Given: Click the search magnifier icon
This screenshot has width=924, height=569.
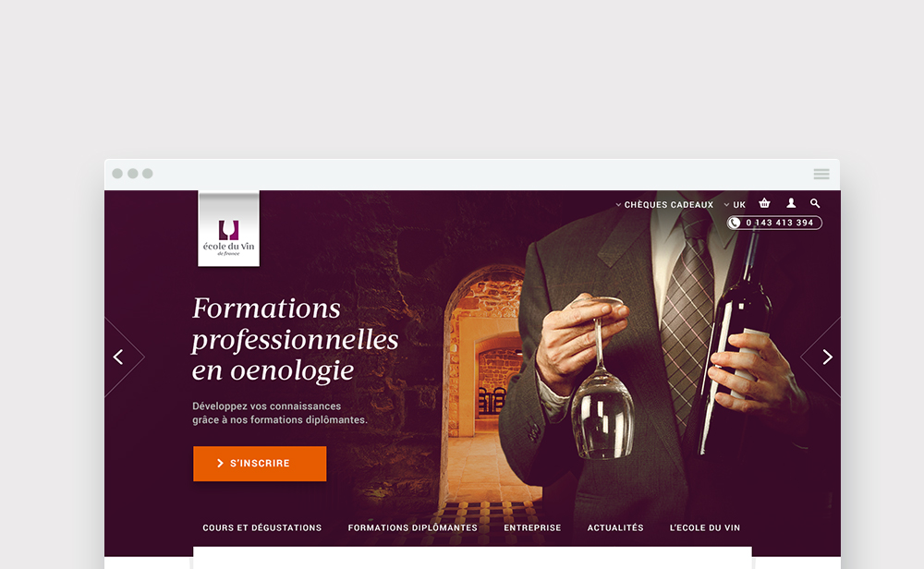Looking at the screenshot, I should [x=815, y=203].
